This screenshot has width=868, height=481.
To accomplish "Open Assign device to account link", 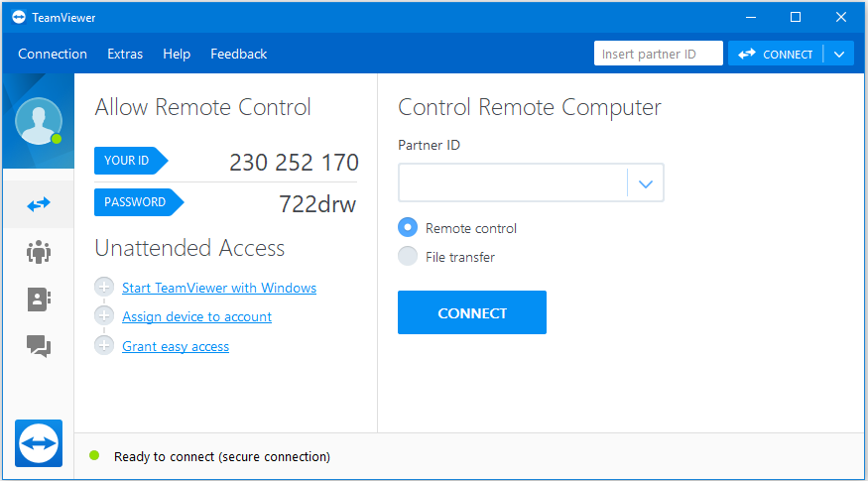I will (197, 316).
